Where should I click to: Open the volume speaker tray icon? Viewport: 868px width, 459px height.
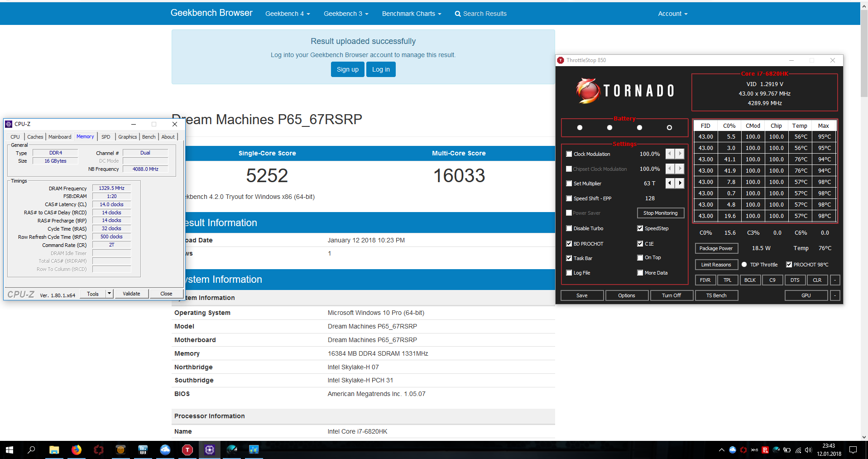pos(809,450)
